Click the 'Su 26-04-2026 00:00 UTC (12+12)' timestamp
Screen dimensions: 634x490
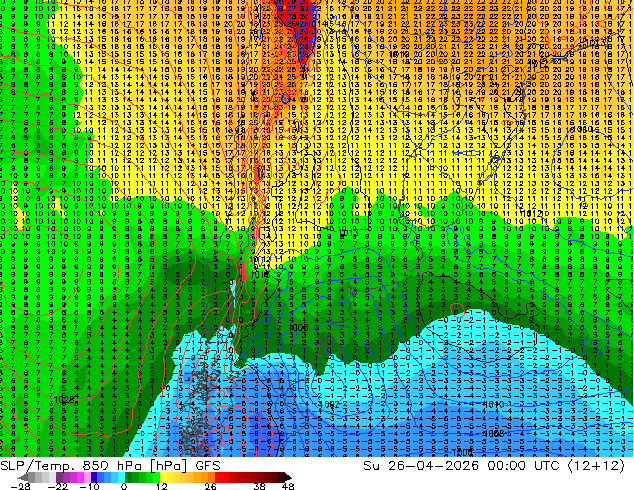pos(494,466)
